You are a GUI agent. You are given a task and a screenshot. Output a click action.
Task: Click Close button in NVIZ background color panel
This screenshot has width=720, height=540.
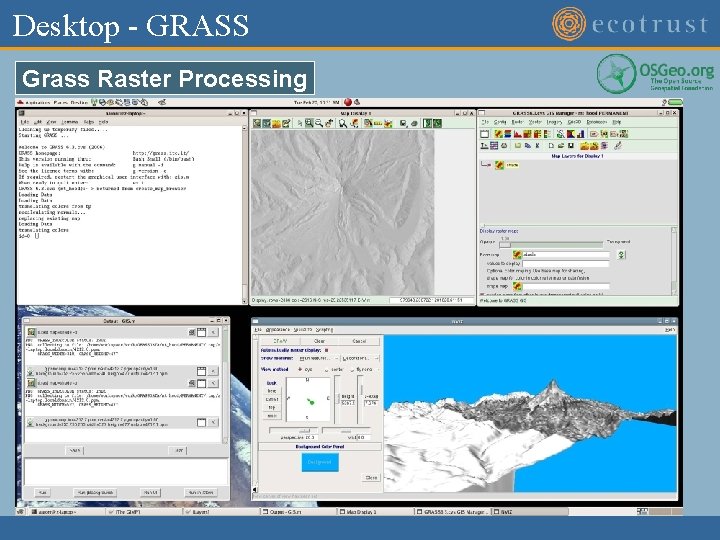pos(371,478)
